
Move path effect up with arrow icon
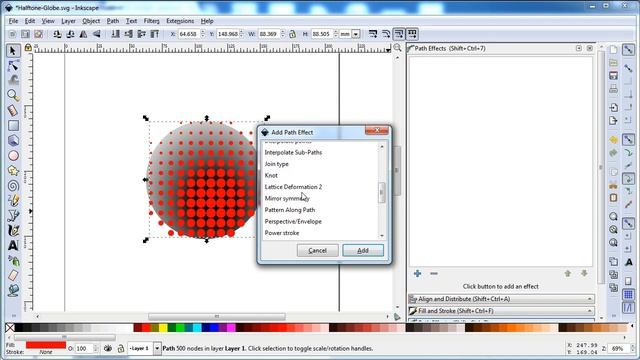point(567,273)
